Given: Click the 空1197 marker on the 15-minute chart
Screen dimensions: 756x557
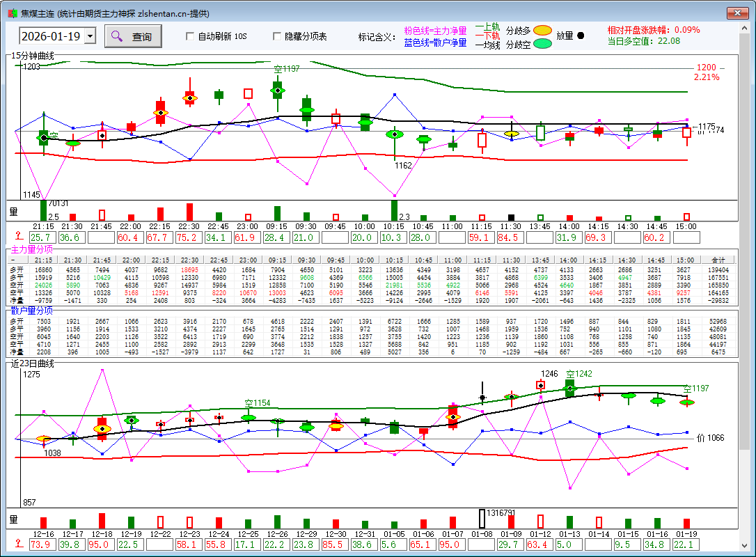Looking at the screenshot, I should [x=287, y=69].
